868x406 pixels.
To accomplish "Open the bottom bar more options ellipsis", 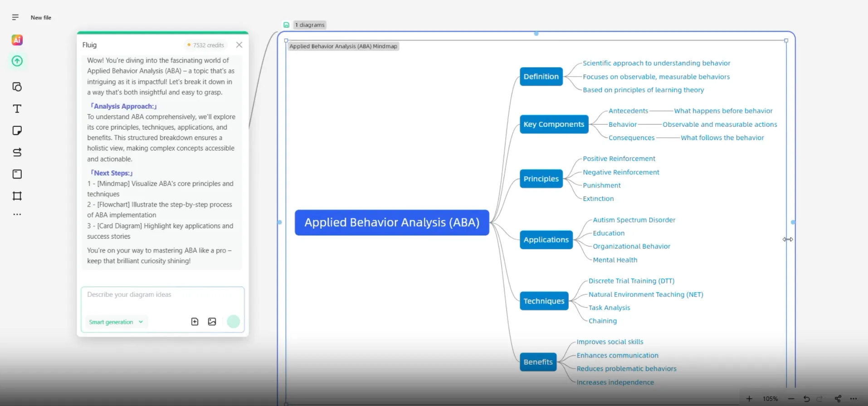I will (x=853, y=399).
